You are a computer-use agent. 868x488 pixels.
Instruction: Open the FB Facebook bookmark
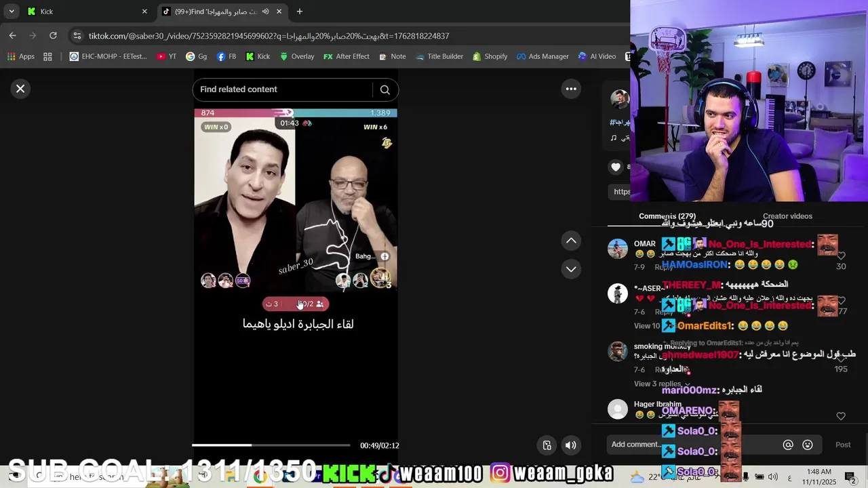[x=226, y=56]
